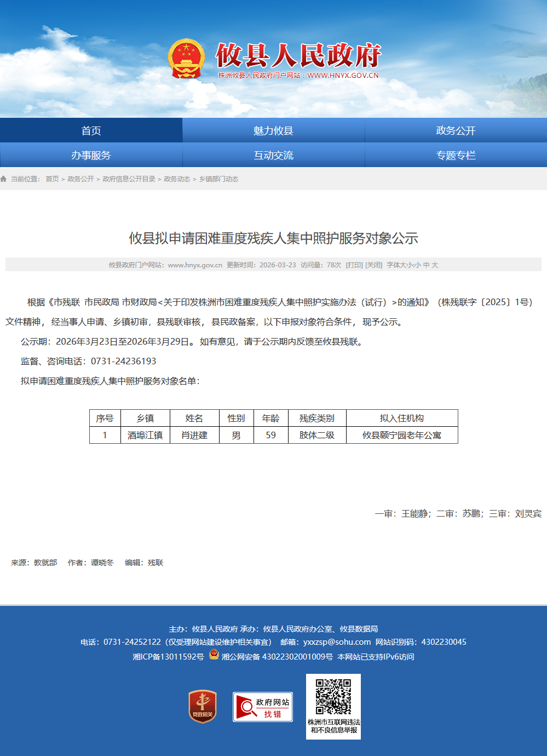Open the 政府网站找错 error report badge
This screenshot has width=547, height=756.
pos(263,707)
